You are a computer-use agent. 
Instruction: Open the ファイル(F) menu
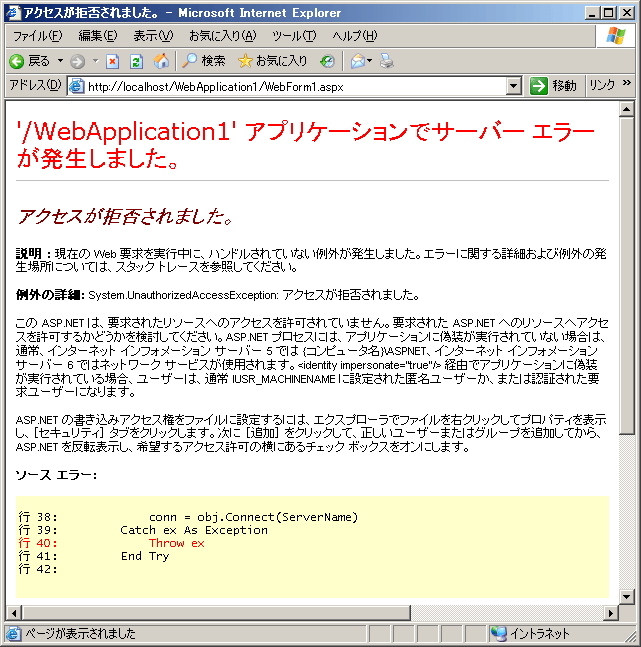[x=38, y=36]
